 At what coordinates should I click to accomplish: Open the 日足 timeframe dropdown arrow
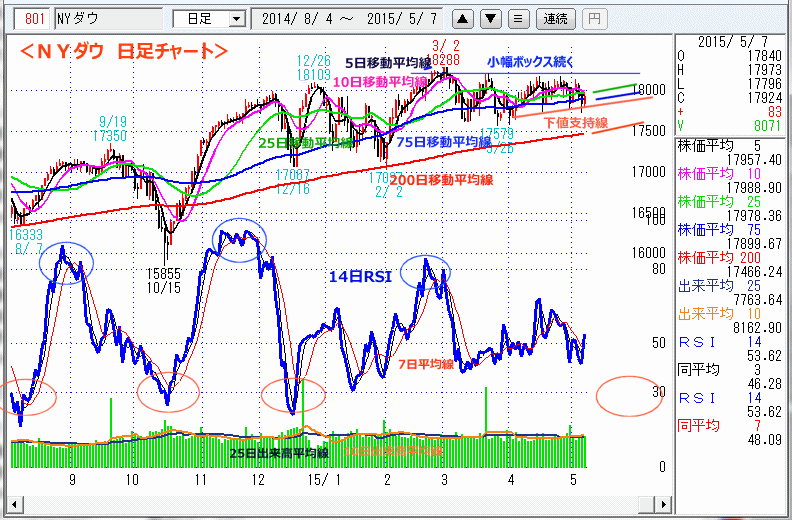click(x=236, y=19)
